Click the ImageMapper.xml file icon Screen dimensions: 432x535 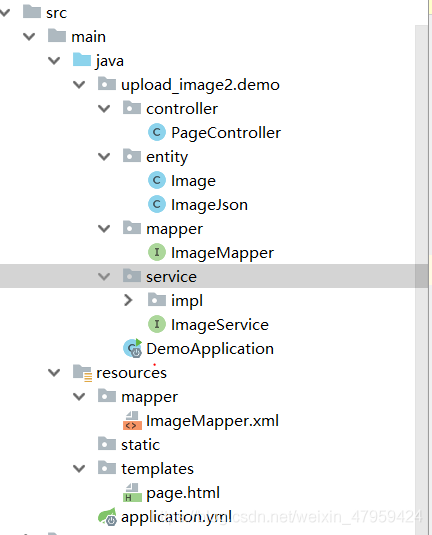(132, 420)
